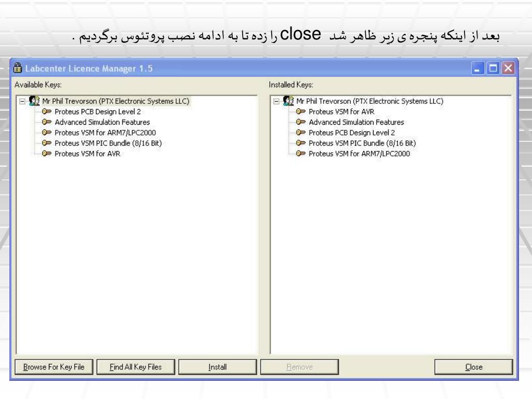Click key icon beside installed Proteus PCB Design Level 2

301,132
